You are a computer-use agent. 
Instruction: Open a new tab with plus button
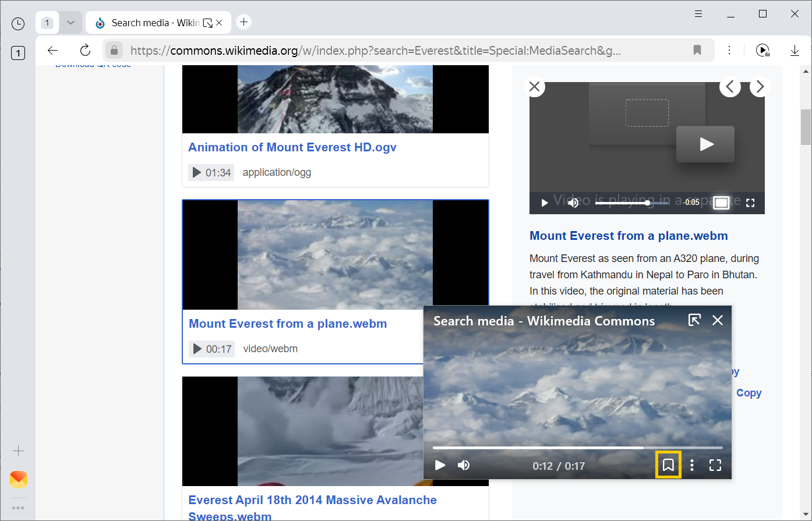(243, 22)
